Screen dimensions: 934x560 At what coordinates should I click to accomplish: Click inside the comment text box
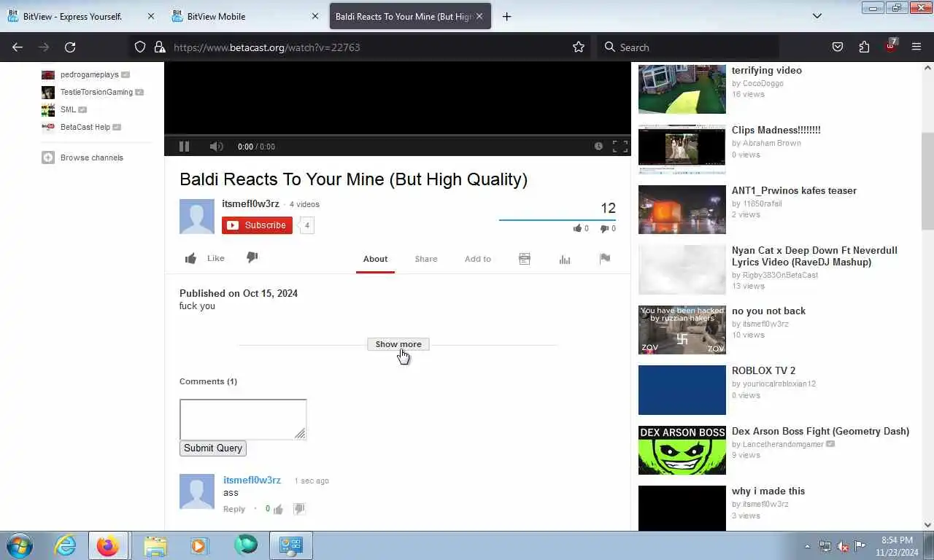(243, 419)
